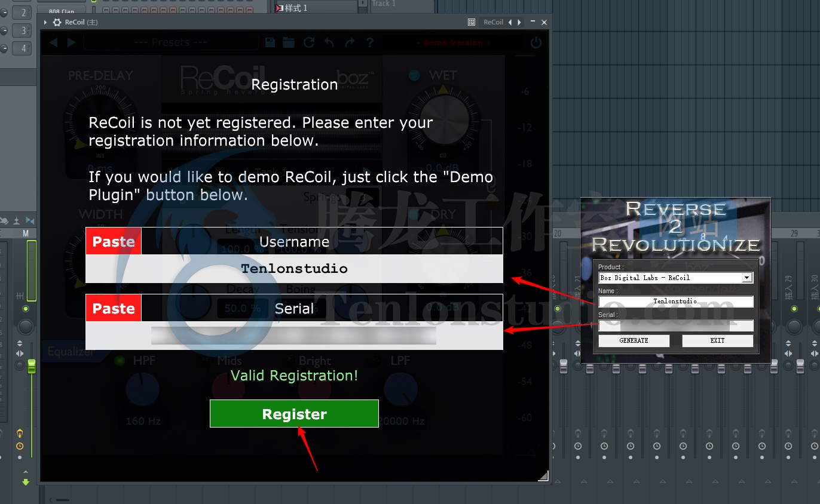Open mixer track selector showing 2

click(23, 13)
